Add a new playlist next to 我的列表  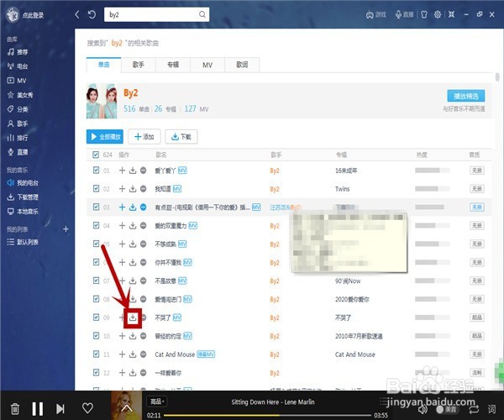[x=66, y=229]
